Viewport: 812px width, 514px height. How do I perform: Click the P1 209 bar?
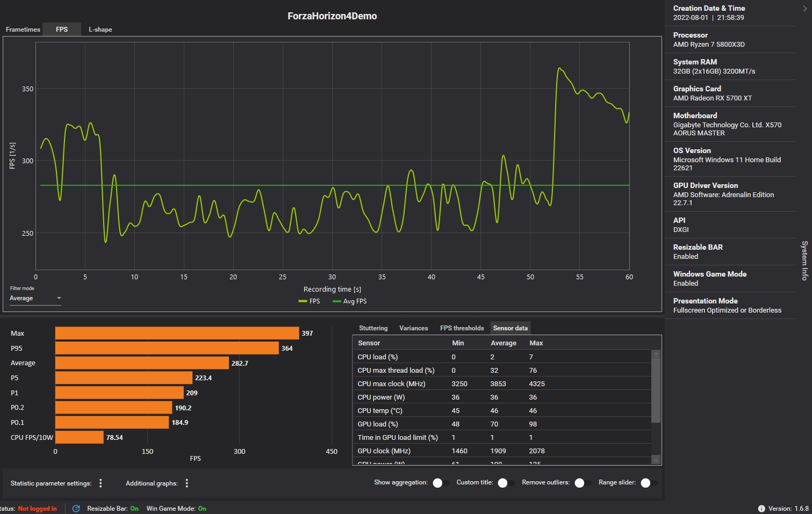(x=119, y=393)
